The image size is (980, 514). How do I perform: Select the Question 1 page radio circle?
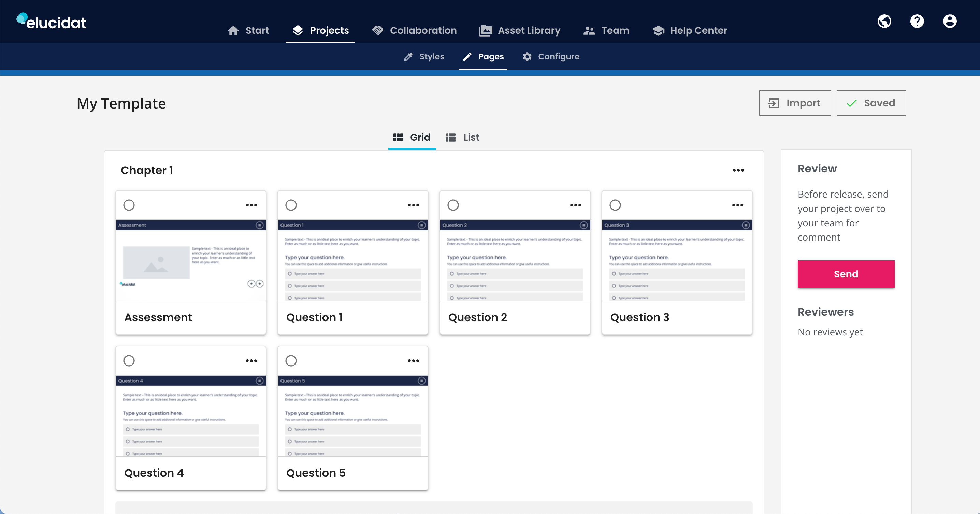pos(291,205)
